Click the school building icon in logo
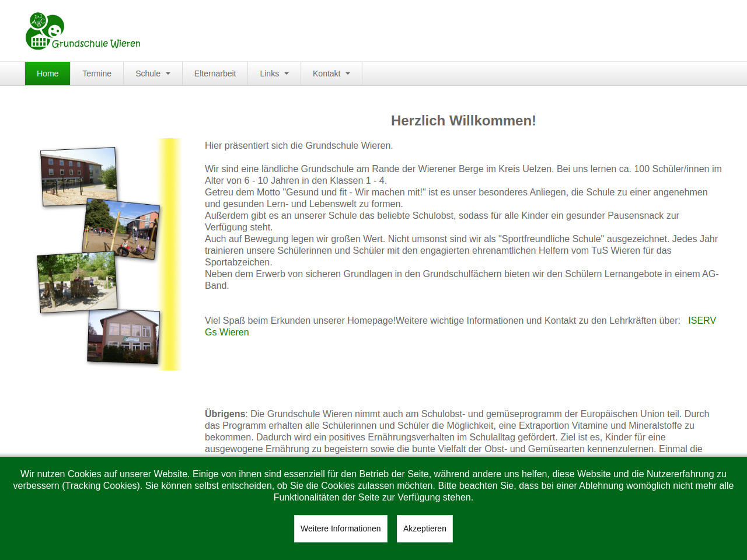The width and height of the screenshot is (747, 560). pyautogui.click(x=38, y=41)
